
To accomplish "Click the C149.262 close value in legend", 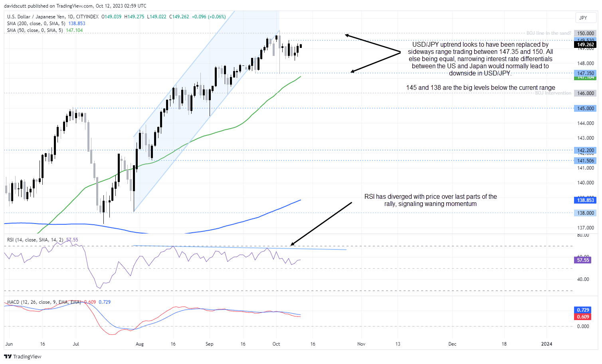I will pyautogui.click(x=179, y=17).
